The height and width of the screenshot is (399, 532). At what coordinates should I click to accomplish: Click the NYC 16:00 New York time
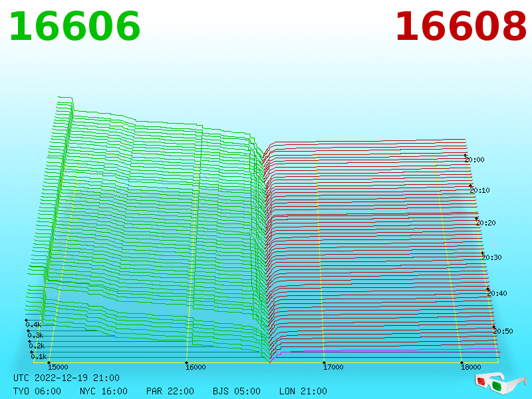point(104,391)
